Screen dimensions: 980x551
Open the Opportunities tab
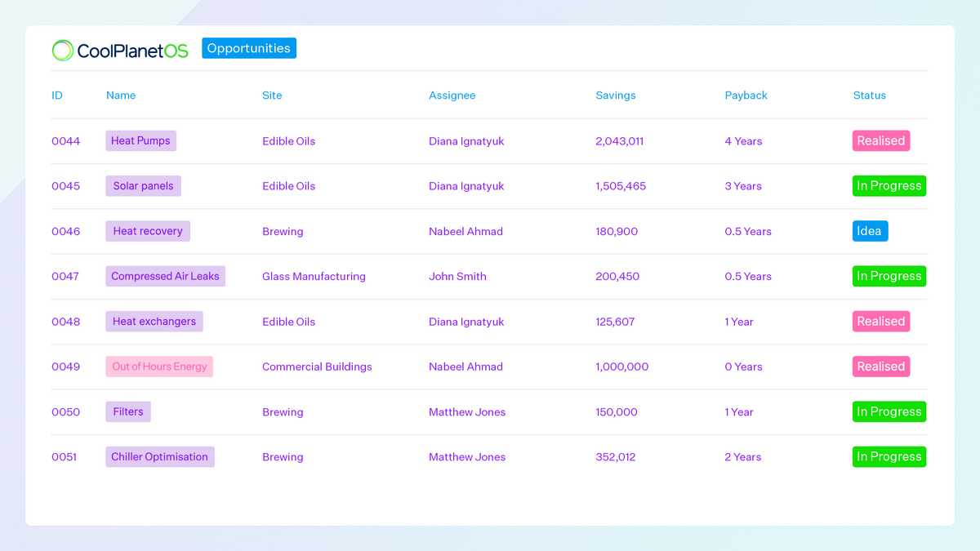[248, 48]
